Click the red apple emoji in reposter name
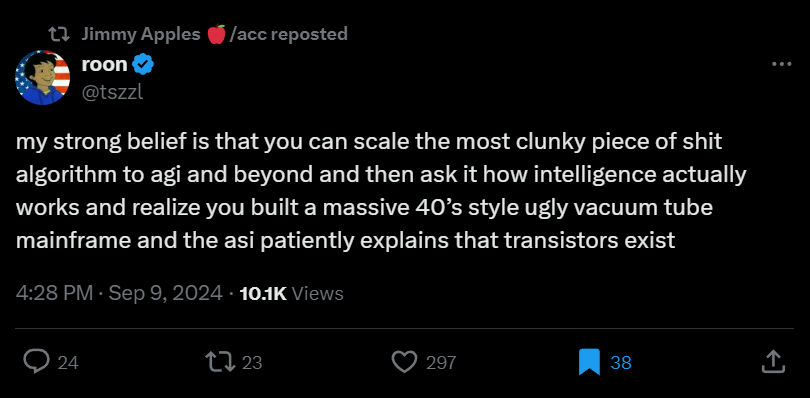 [x=216, y=34]
